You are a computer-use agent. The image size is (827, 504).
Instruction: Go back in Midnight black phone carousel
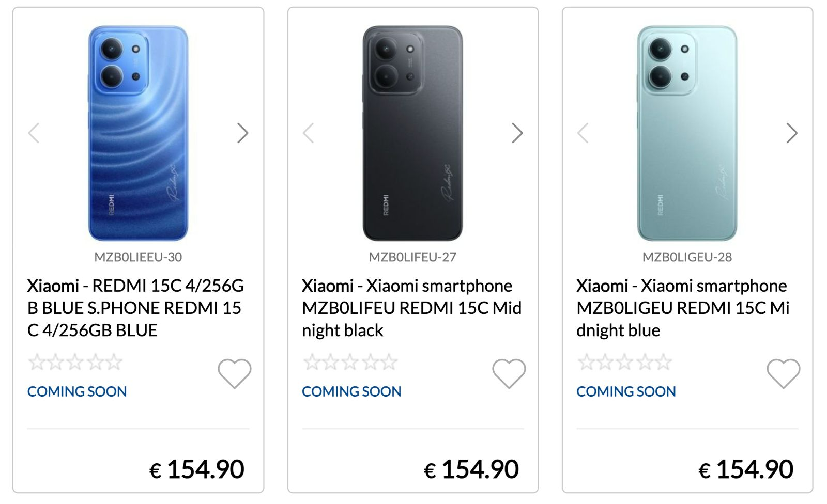tap(308, 133)
